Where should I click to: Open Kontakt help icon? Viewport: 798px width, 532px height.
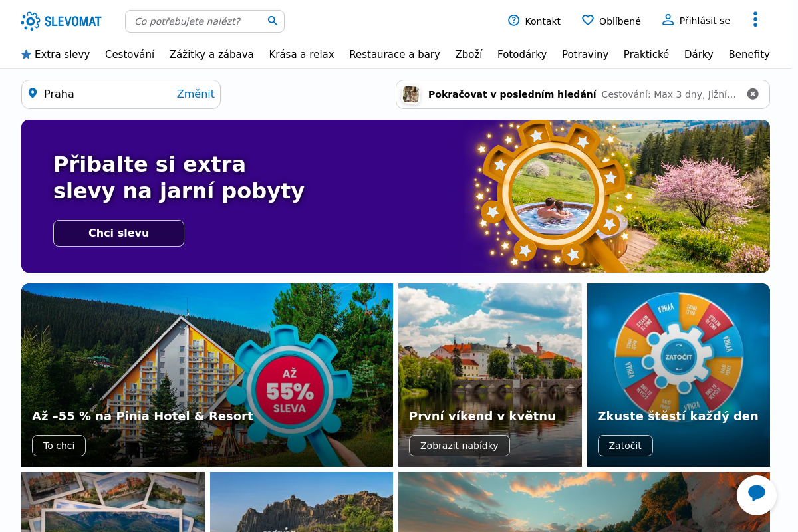point(513,21)
